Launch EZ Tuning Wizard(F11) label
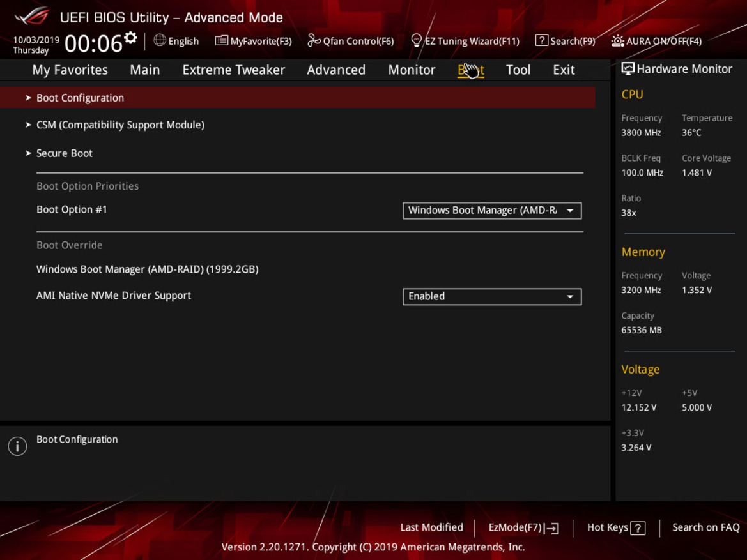Screen dimensions: 747x560 coord(472,41)
